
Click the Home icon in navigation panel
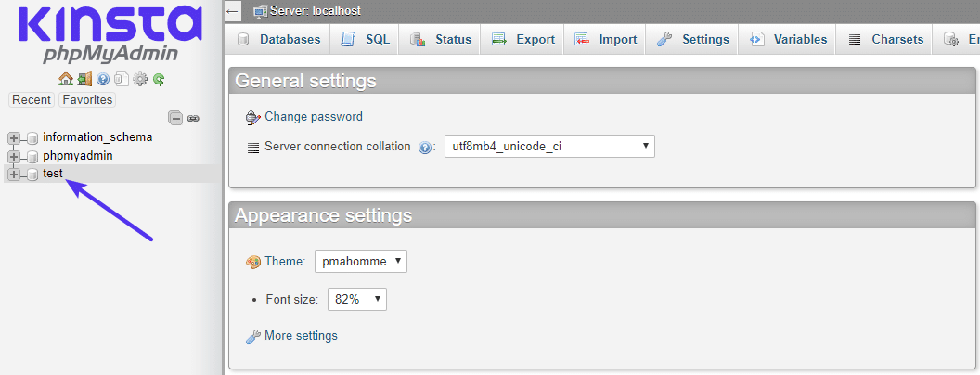pyautogui.click(x=65, y=80)
